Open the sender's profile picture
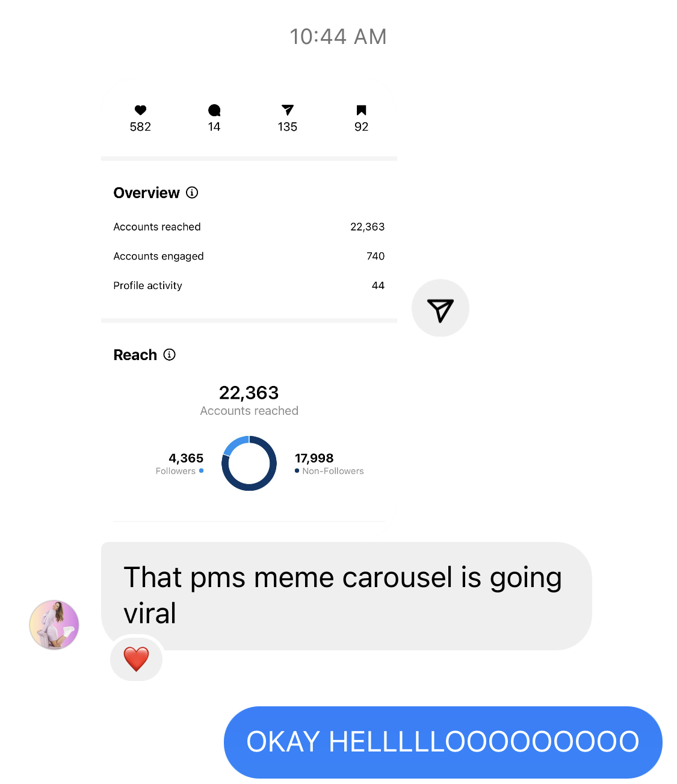 54,625
